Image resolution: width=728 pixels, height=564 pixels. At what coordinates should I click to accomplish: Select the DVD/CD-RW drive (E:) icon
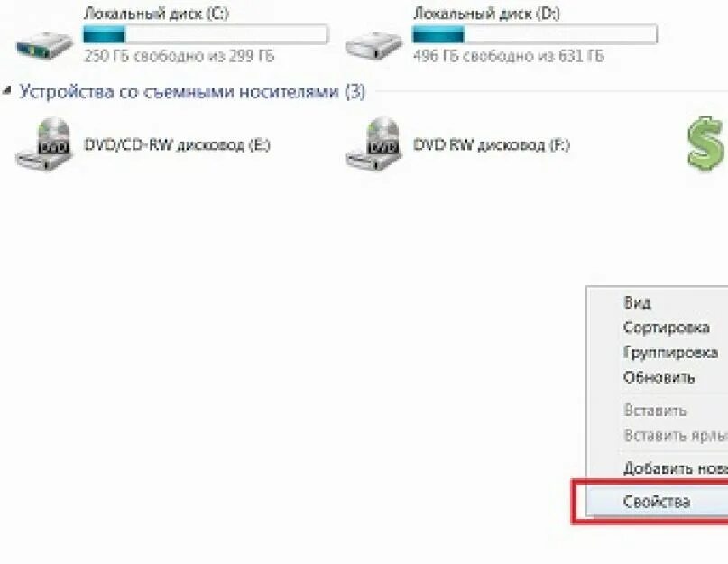tap(44, 144)
